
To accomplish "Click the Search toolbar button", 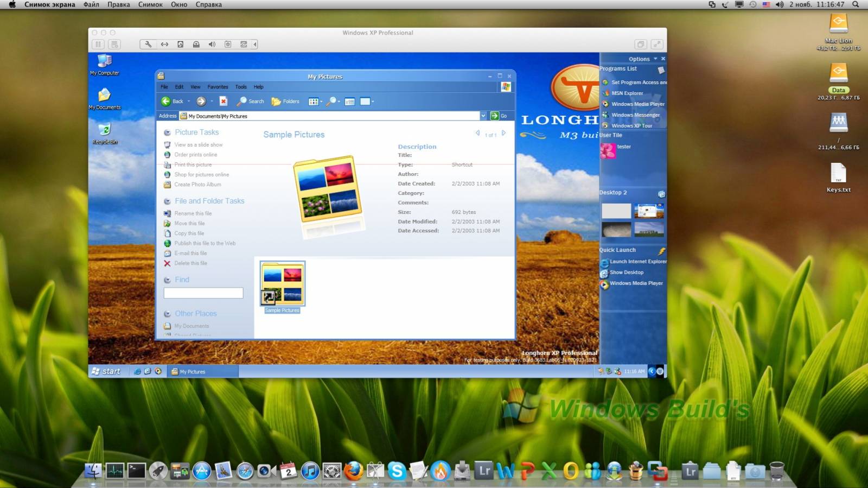I will tap(251, 102).
